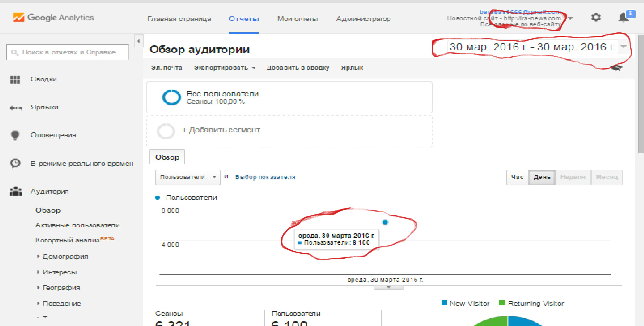Viewport: 644px width, 326px height.
Task: Click the Сводки dashboards grid icon
Action: click(15, 79)
